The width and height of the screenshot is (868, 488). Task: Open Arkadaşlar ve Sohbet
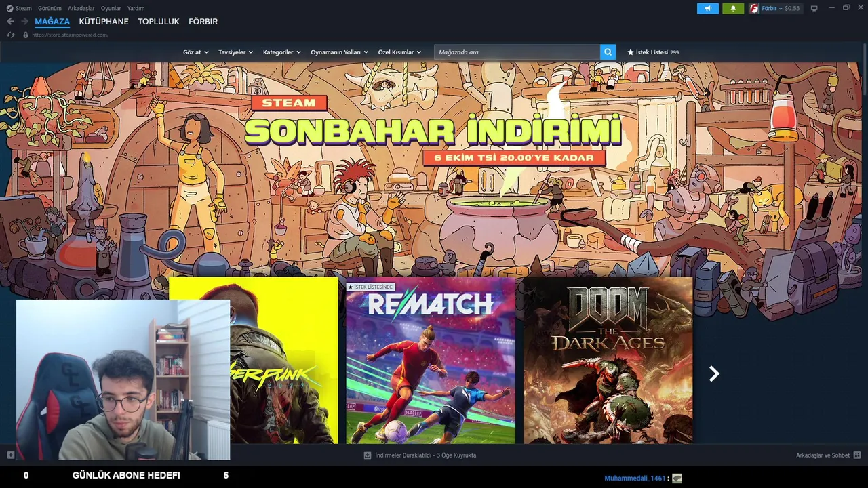(x=823, y=455)
